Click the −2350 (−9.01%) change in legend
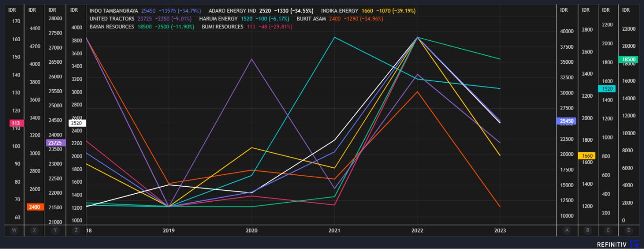The image size is (644, 249). tap(173, 18)
